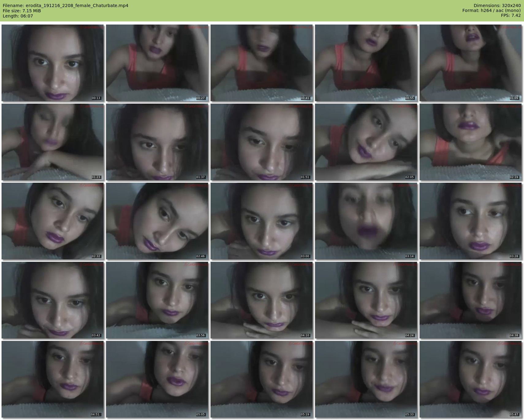Select the frame labeled 05:05
The width and height of the screenshot is (524, 420).
[x=157, y=379]
